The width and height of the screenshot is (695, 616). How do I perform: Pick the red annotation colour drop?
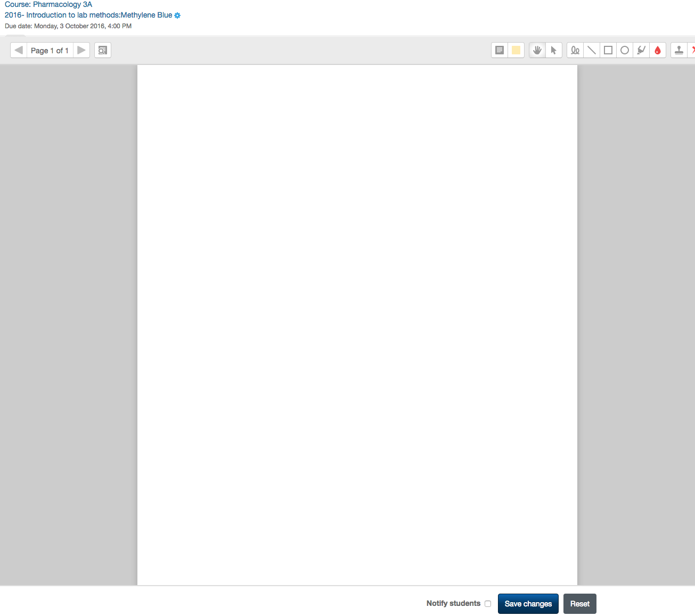[658, 50]
